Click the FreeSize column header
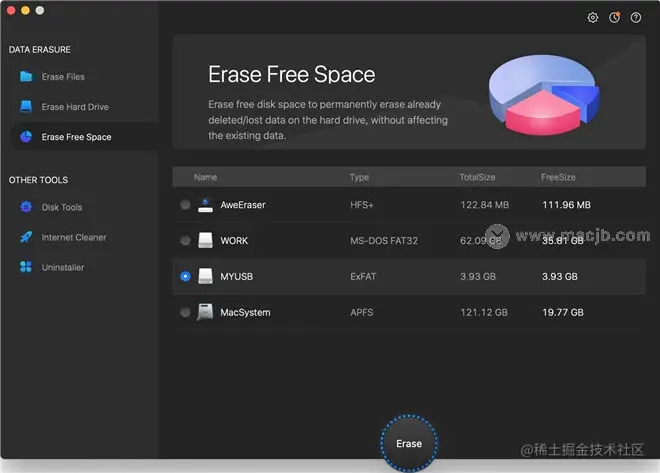 coord(558,177)
